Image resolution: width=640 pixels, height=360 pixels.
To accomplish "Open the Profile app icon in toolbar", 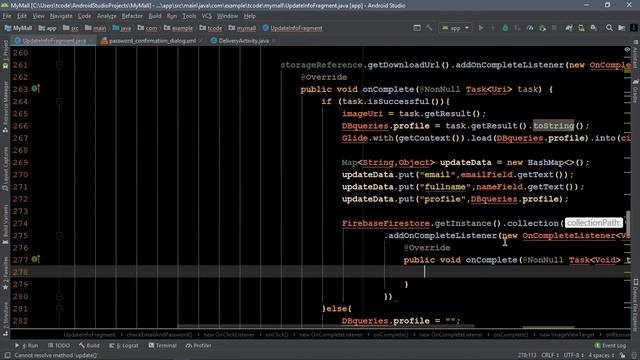I will (x=530, y=28).
